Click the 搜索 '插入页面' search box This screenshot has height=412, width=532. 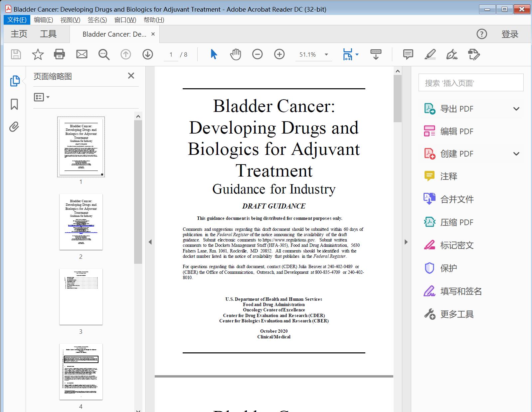point(471,83)
